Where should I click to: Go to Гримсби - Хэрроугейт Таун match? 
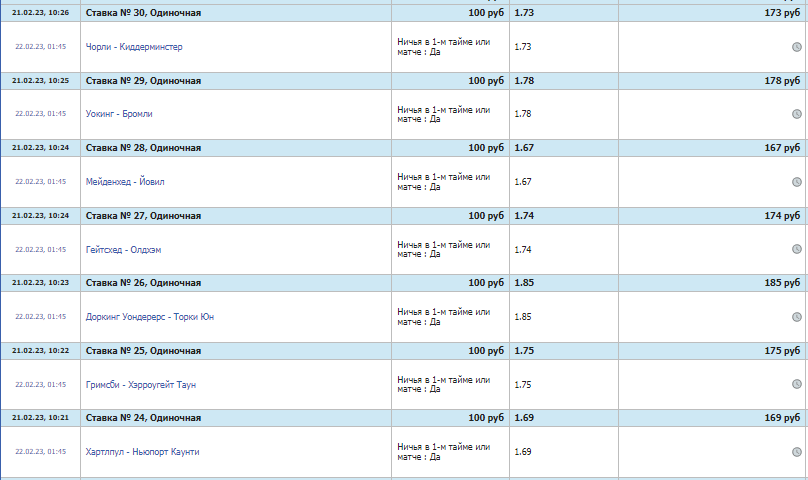pyautogui.click(x=142, y=384)
